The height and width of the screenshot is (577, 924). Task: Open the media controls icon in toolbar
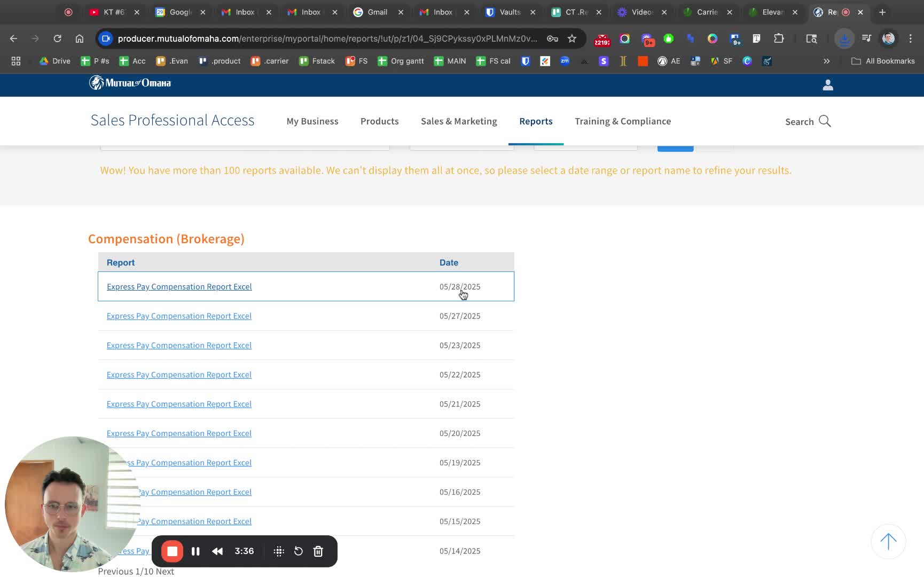pos(866,38)
